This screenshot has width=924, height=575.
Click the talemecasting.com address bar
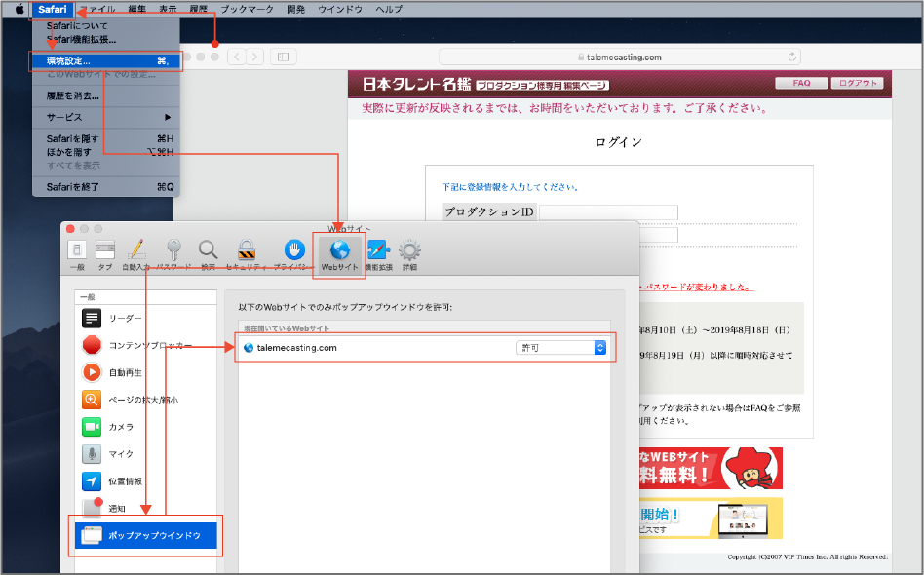(x=619, y=57)
